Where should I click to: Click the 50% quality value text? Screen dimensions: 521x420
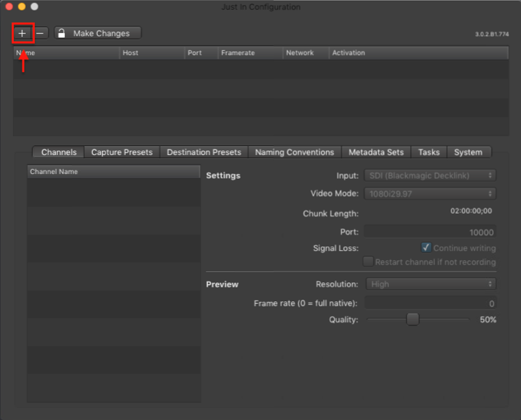coord(487,319)
